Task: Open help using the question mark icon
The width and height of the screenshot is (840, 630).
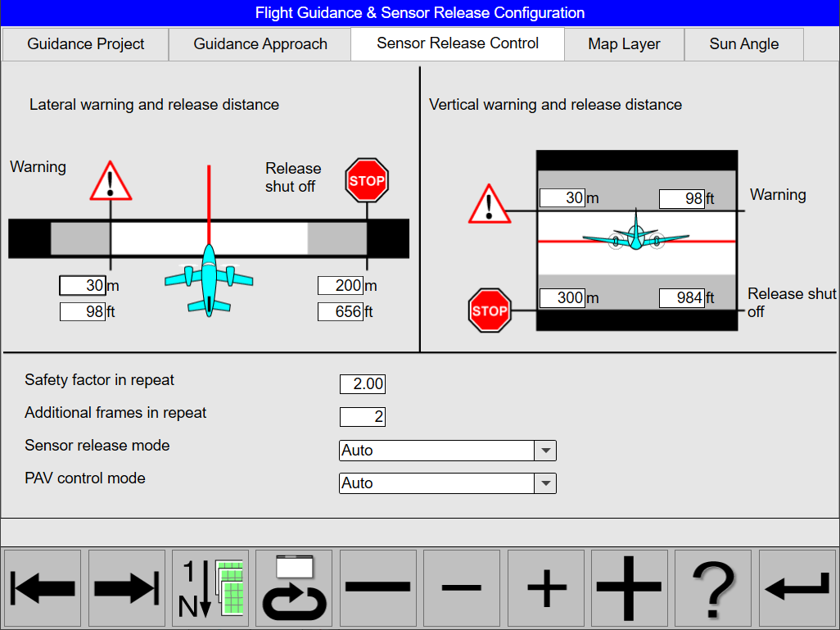Action: (x=714, y=588)
